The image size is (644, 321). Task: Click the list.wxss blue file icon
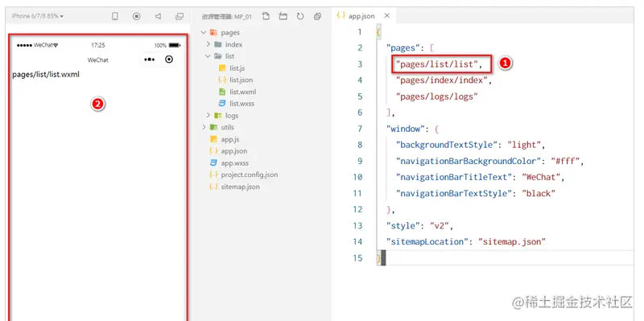pos(222,104)
